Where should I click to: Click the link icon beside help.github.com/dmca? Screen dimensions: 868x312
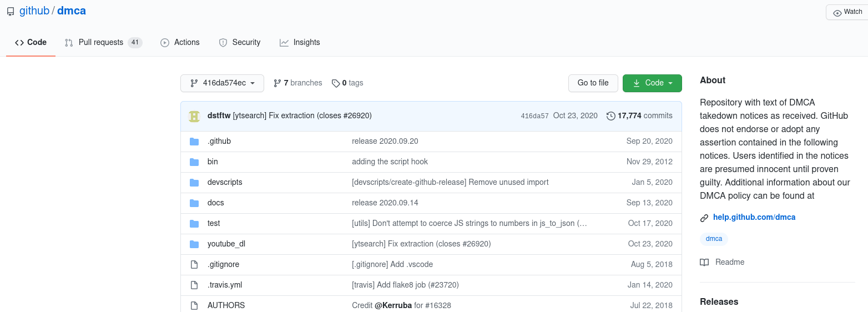point(704,218)
